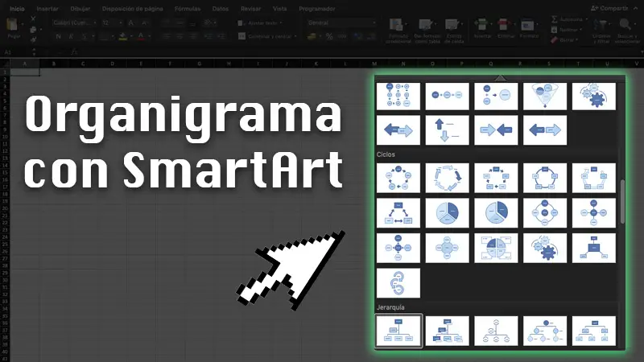The height and width of the screenshot is (362, 644).
Task: Toggle underline with the S button
Action: 85,36
